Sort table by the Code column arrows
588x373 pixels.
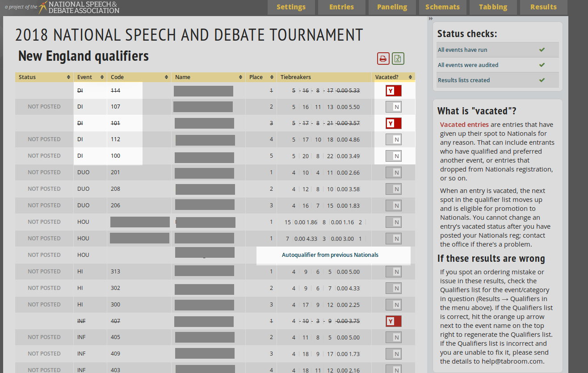tap(166, 77)
